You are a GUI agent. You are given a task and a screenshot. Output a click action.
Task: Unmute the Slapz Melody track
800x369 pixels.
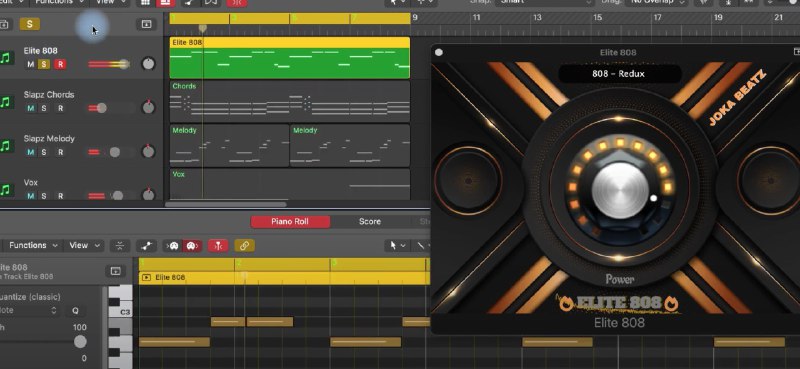pyautogui.click(x=31, y=152)
